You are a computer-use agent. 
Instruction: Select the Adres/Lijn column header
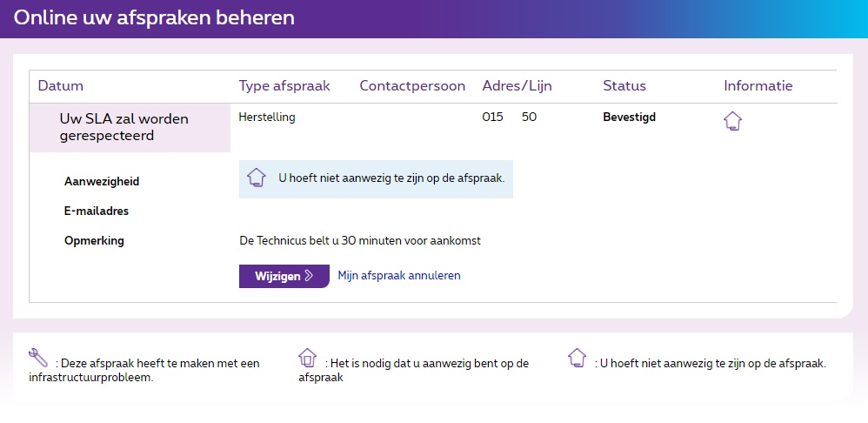coord(517,86)
